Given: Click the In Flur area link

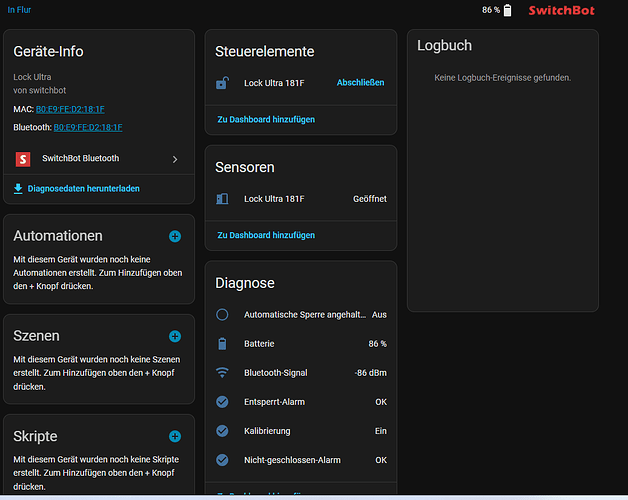Looking at the screenshot, I should [19, 10].
